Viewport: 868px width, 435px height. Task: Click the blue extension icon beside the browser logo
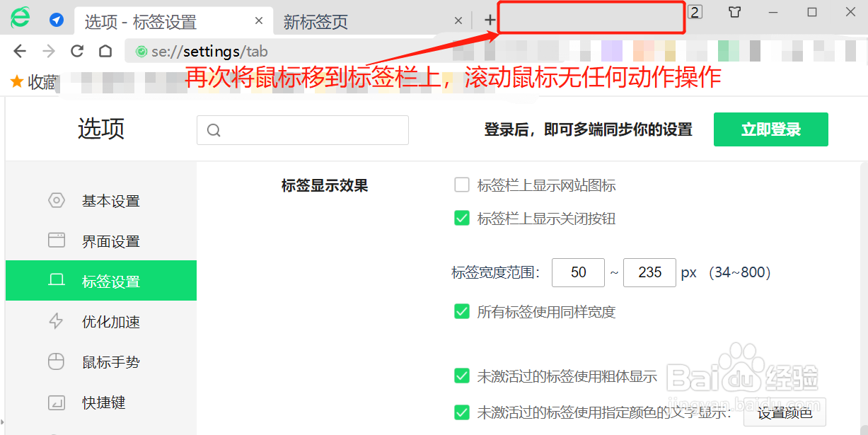point(57,20)
